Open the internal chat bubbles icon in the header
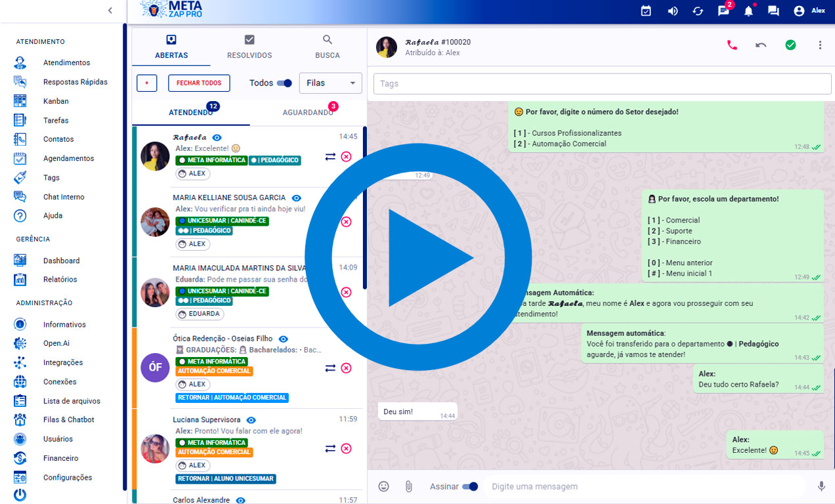The image size is (835, 504). tap(773, 10)
